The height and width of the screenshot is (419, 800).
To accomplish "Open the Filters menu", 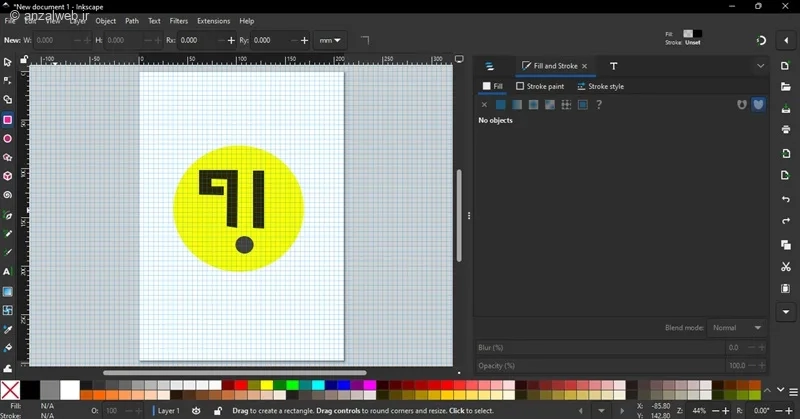I will (179, 21).
